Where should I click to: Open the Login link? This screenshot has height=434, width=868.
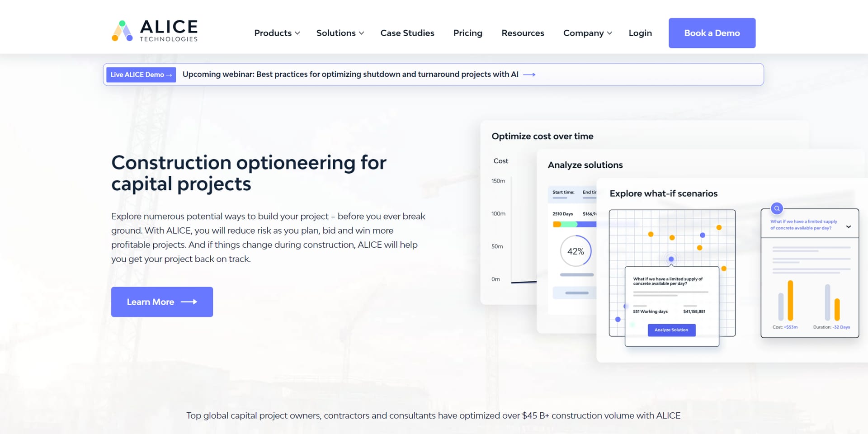[640, 33]
